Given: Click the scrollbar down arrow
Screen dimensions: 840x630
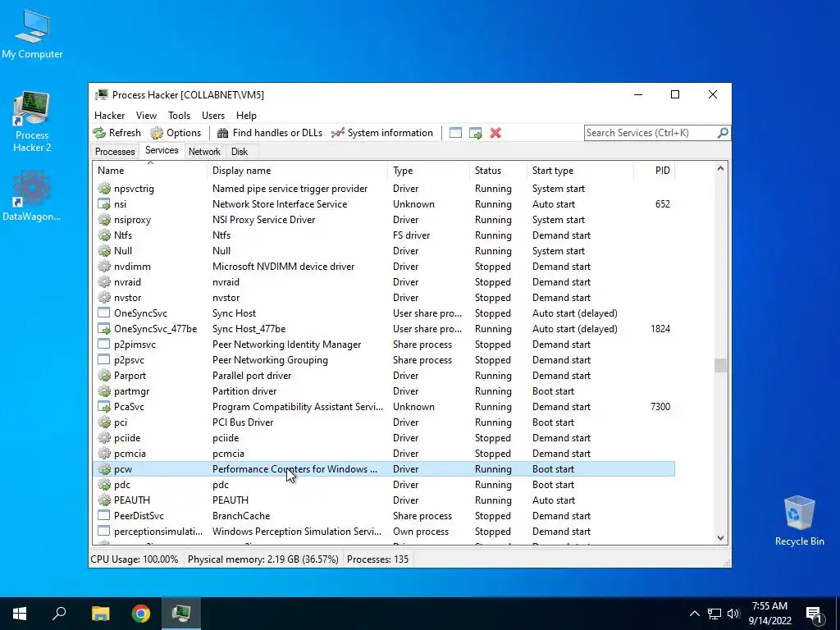Looking at the screenshot, I should (720, 538).
